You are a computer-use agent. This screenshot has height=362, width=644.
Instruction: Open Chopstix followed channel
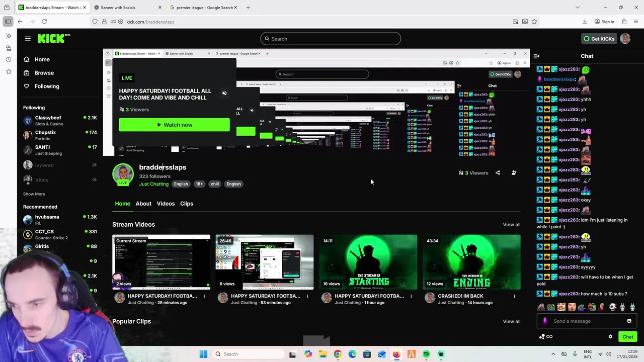click(x=59, y=135)
